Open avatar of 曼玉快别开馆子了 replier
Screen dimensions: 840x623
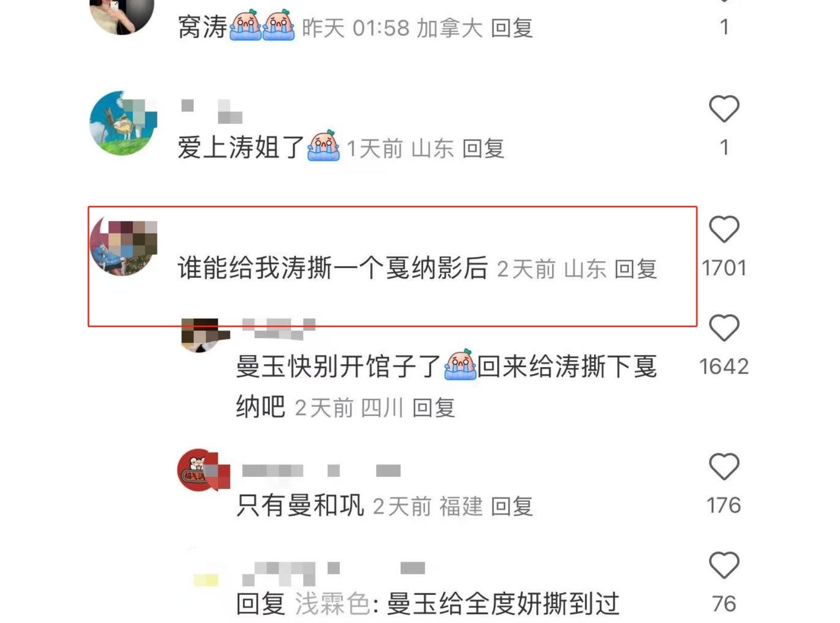point(205,335)
